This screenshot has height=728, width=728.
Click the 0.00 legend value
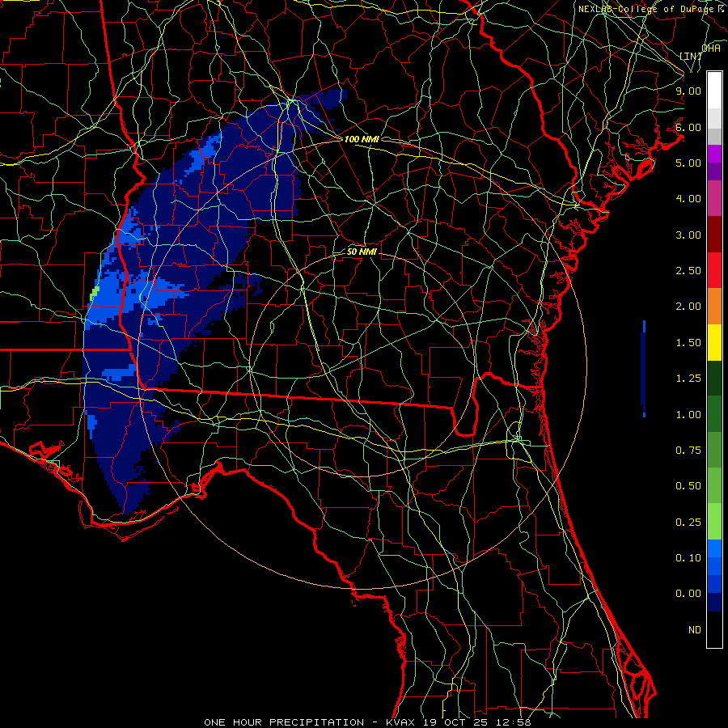[688, 594]
